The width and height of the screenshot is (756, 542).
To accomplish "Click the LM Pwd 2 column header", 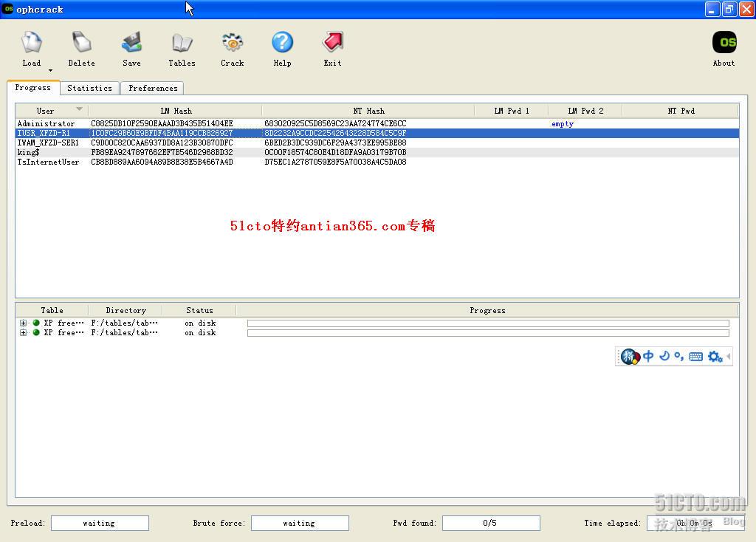I will [x=585, y=111].
